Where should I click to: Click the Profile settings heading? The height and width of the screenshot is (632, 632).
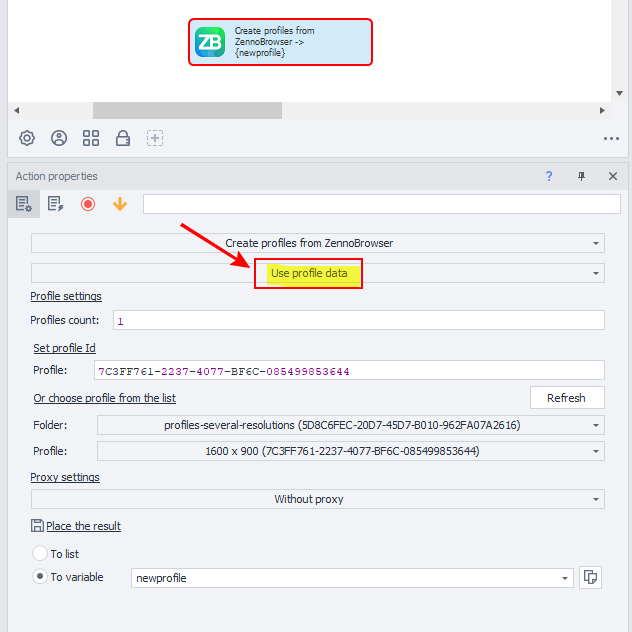(66, 296)
